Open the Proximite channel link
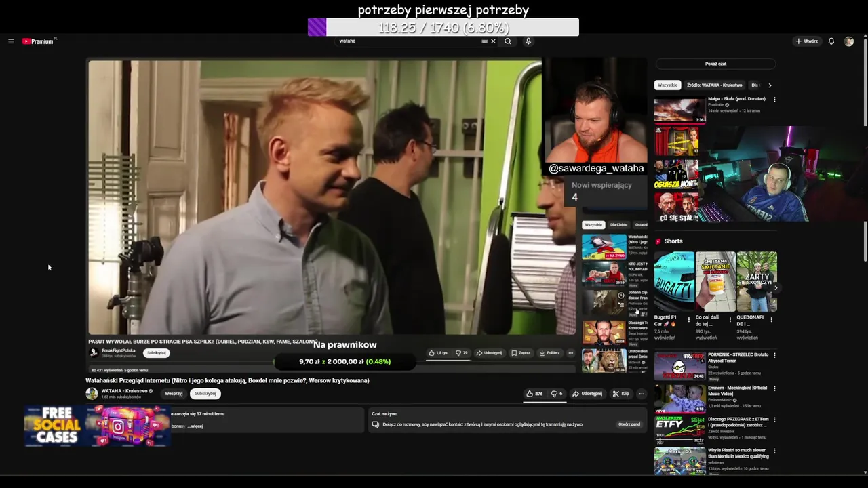Screen dimensions: 868x488 [x=716, y=105]
